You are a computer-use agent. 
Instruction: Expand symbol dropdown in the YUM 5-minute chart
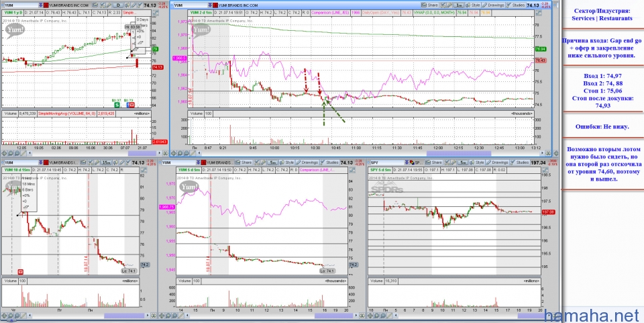pos(198,163)
